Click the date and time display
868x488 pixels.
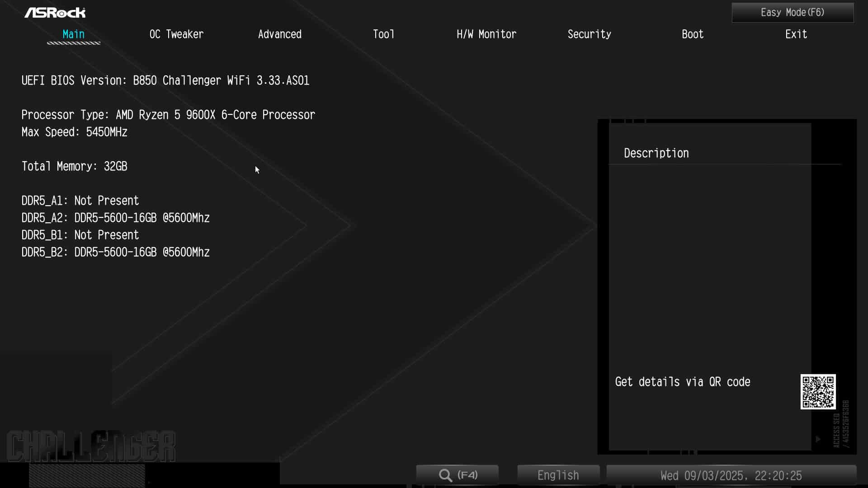tap(731, 475)
